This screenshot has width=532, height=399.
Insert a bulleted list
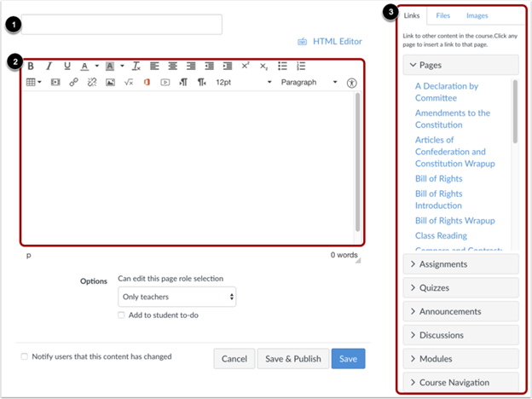pos(283,66)
